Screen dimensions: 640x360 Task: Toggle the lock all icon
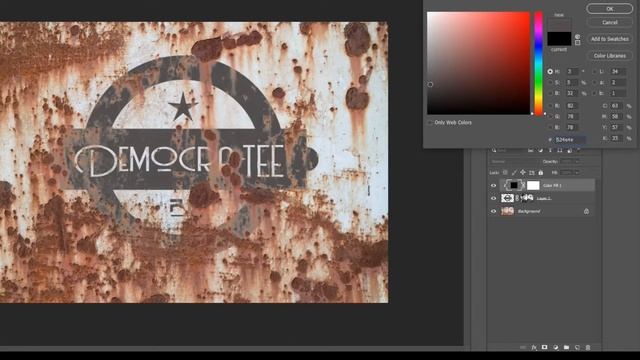(540, 173)
